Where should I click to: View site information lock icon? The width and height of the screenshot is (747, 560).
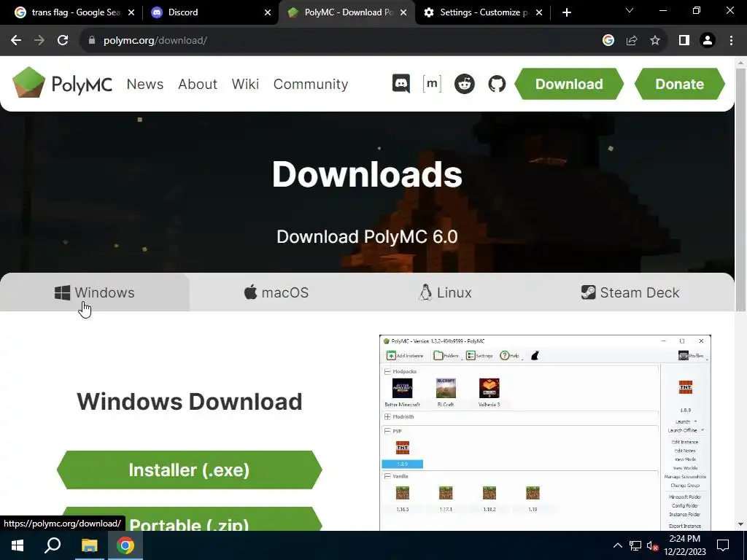tap(91, 41)
